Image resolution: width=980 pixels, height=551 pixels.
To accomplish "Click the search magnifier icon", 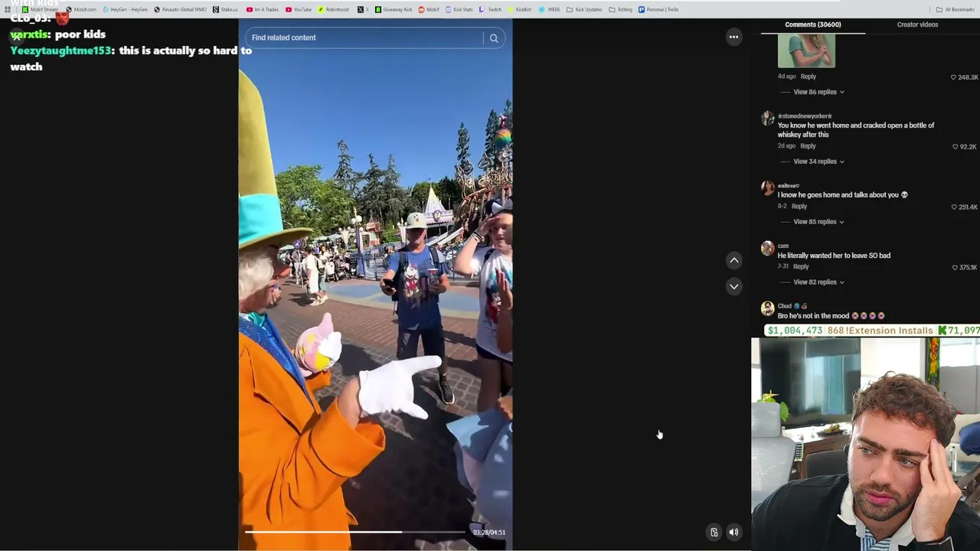I will (494, 37).
